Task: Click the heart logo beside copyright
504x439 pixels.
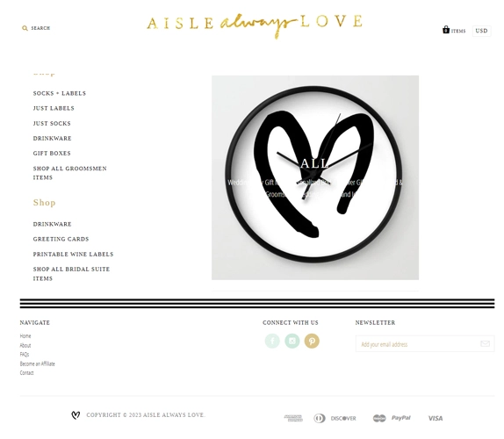Action: tap(76, 415)
